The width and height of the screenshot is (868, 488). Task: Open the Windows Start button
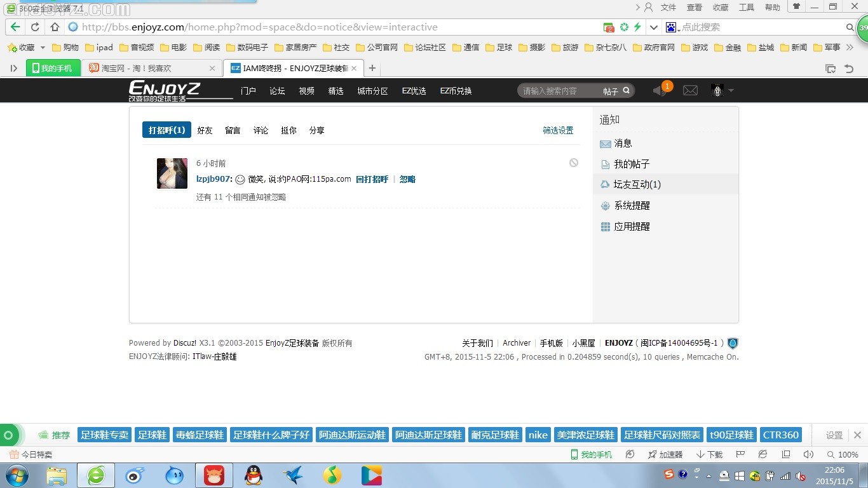tap(17, 475)
